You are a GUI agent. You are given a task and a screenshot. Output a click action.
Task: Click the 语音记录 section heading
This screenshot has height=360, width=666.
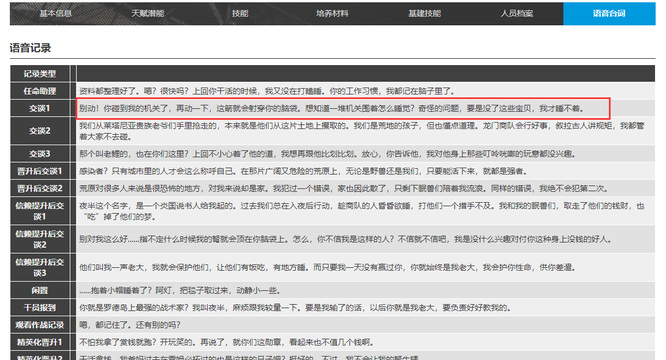[30, 48]
